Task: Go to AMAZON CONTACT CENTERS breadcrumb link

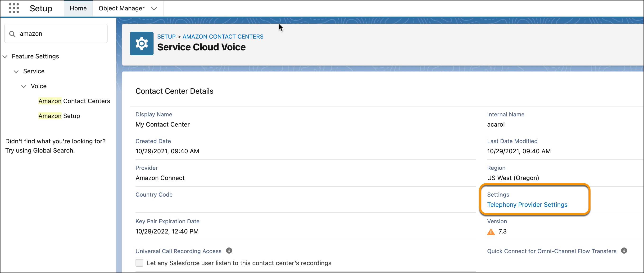Action: (223, 36)
